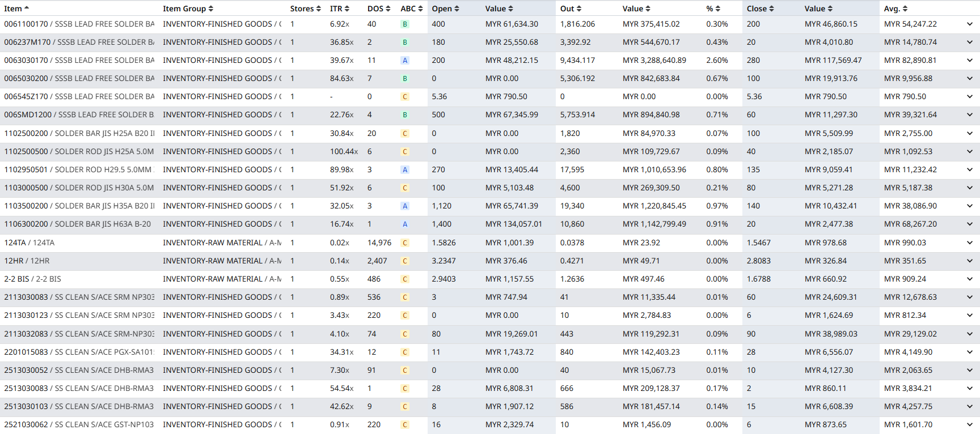Expand row 2-2 BIS details chevron
Screen dimensions: 980x434
970,279
